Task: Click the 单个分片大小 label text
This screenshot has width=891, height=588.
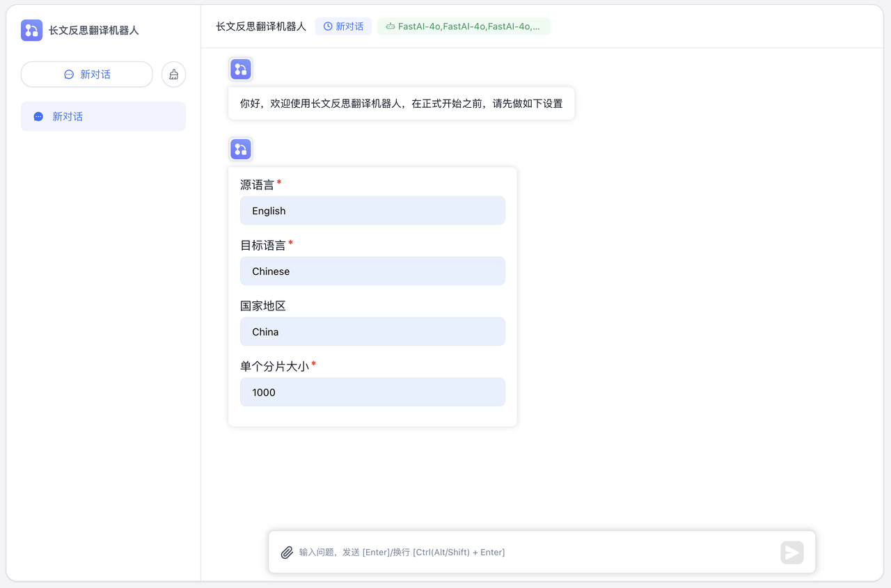Action: (274, 366)
